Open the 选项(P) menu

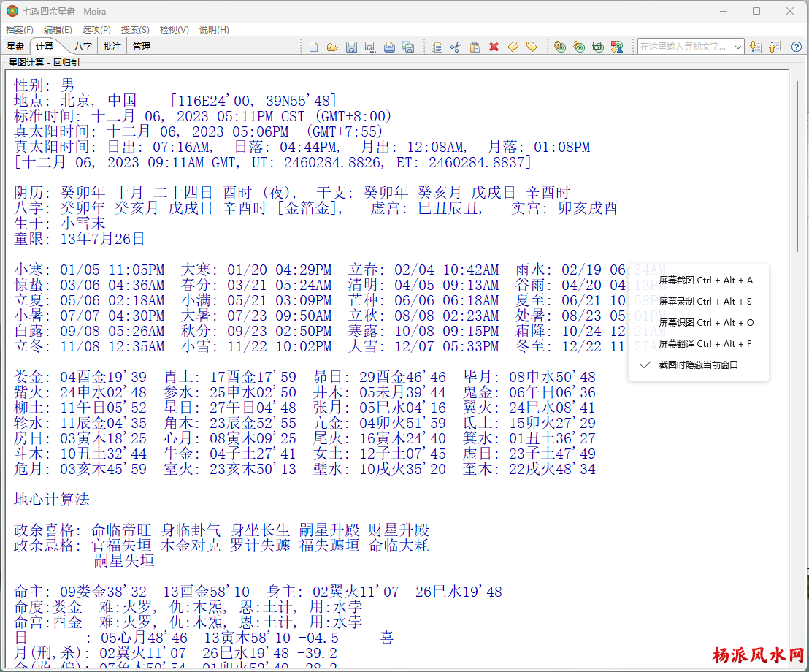pos(96,30)
